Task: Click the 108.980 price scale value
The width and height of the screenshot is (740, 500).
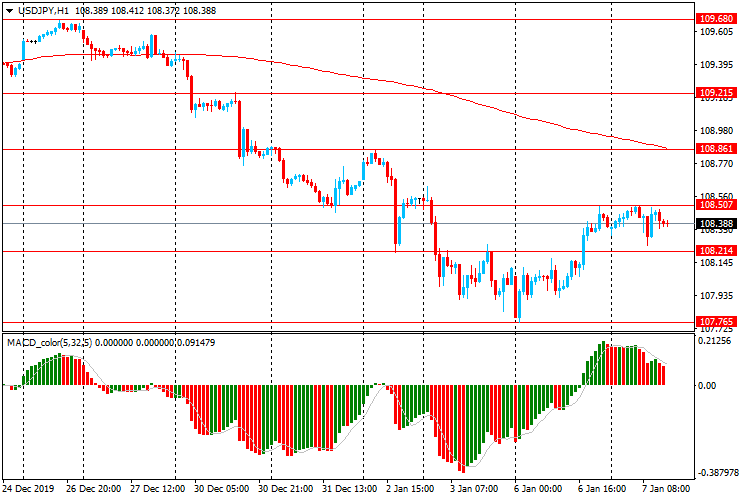Action: click(x=716, y=130)
